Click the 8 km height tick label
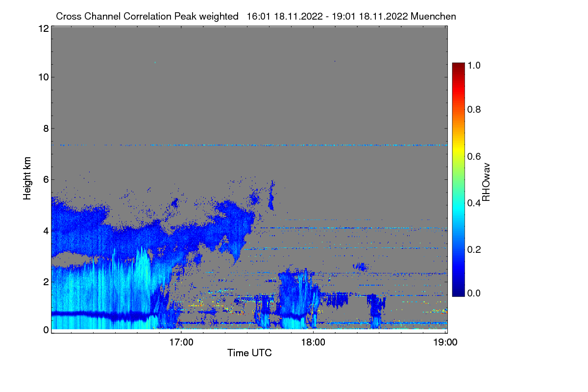Image resolution: width=588 pixels, height=392 pixels. 46,128
